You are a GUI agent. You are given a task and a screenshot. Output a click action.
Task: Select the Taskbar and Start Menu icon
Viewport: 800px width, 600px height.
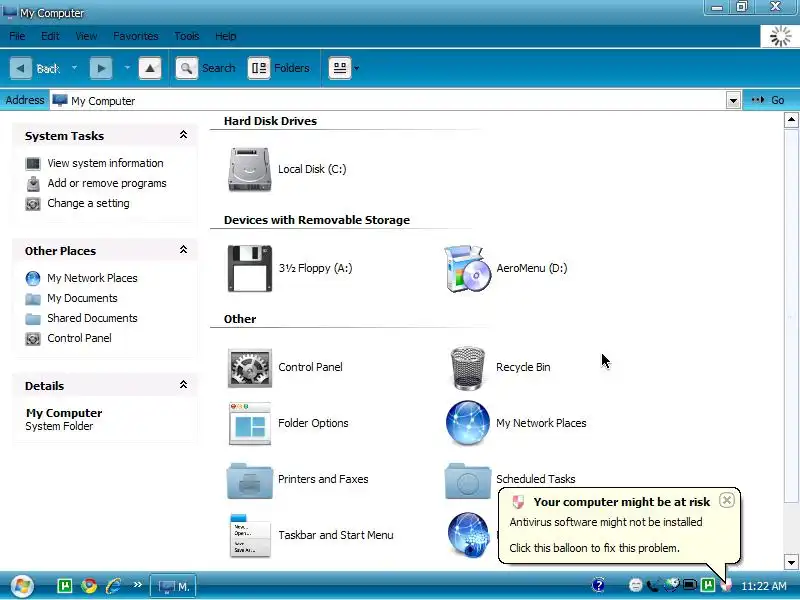[x=249, y=535]
